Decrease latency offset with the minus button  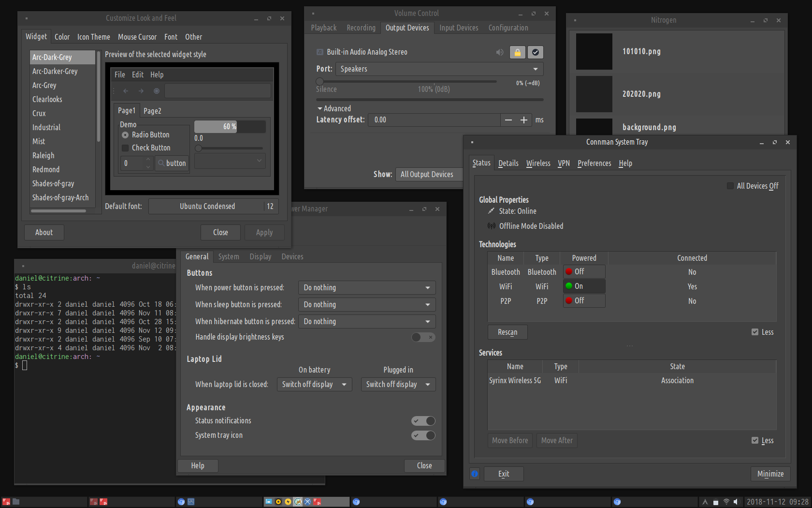tap(508, 120)
